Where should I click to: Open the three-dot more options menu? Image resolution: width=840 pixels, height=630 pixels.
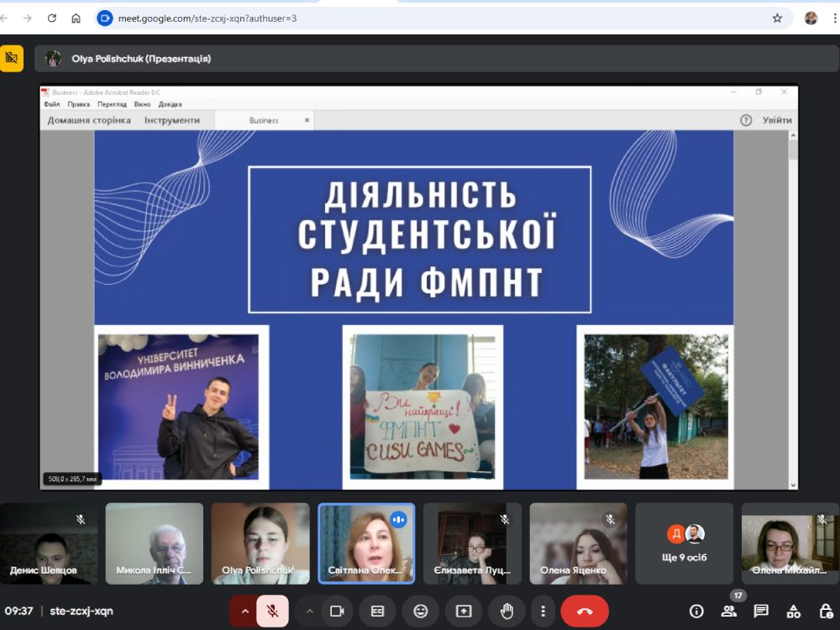[543, 611]
